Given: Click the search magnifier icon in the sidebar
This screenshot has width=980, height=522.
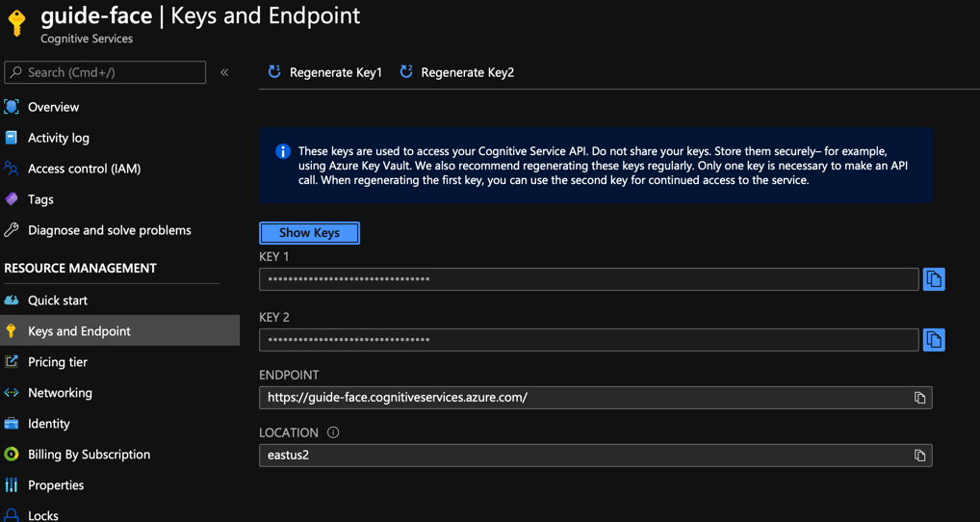Looking at the screenshot, I should click(x=16, y=72).
